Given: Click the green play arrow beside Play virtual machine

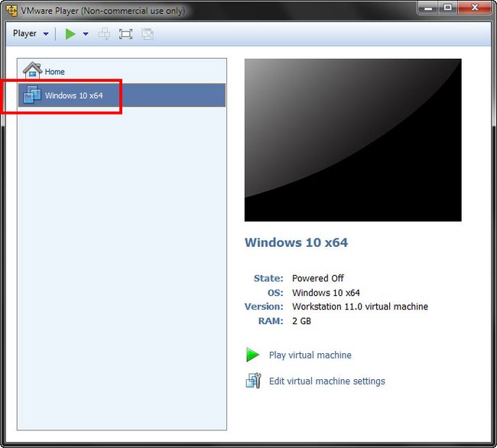Looking at the screenshot, I should (x=252, y=355).
